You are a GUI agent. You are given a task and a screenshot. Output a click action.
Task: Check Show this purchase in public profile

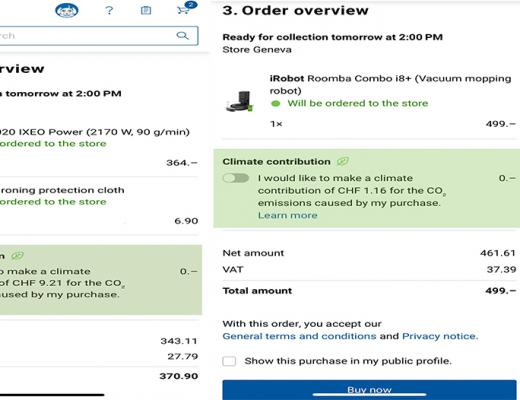[229, 361]
